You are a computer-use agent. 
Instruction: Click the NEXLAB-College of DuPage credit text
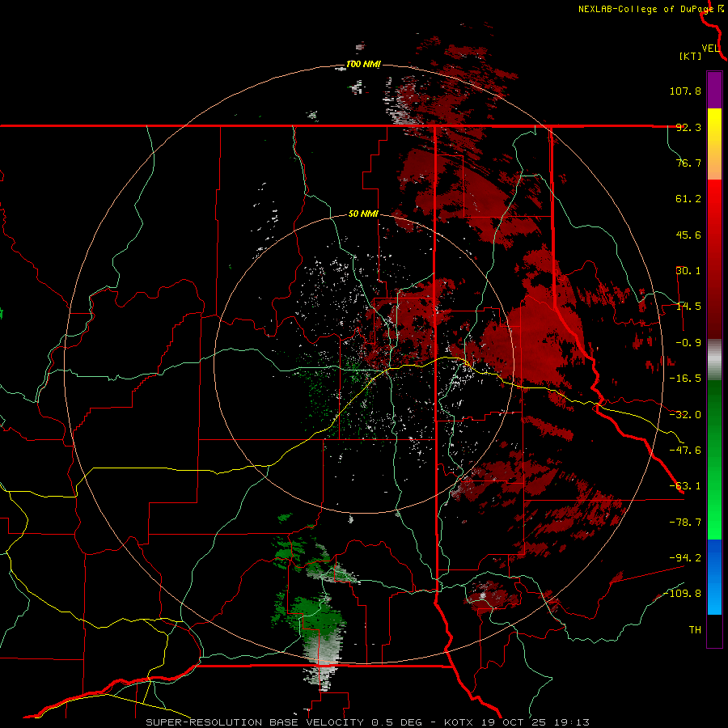pos(647,9)
